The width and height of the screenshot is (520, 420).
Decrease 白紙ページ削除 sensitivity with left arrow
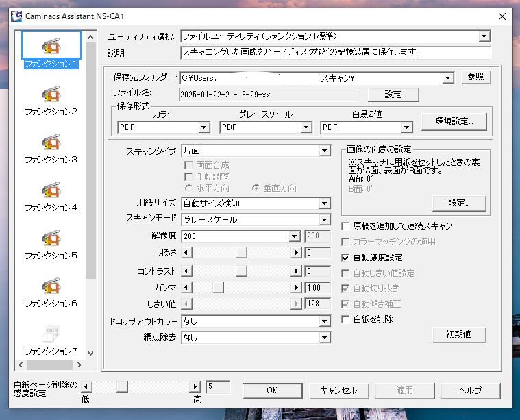[x=86, y=387]
